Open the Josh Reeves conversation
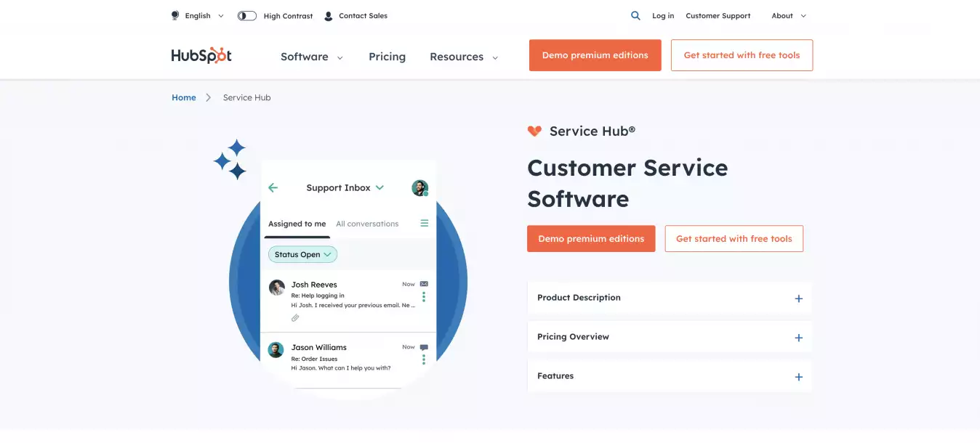 point(348,301)
